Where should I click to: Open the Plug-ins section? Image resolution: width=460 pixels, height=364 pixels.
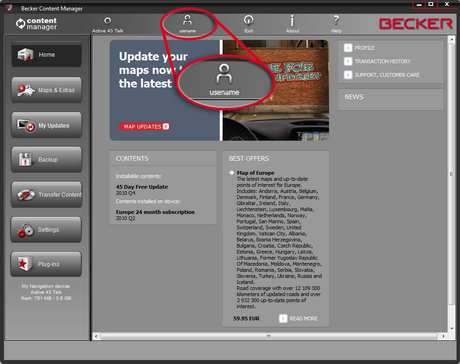coord(46,264)
